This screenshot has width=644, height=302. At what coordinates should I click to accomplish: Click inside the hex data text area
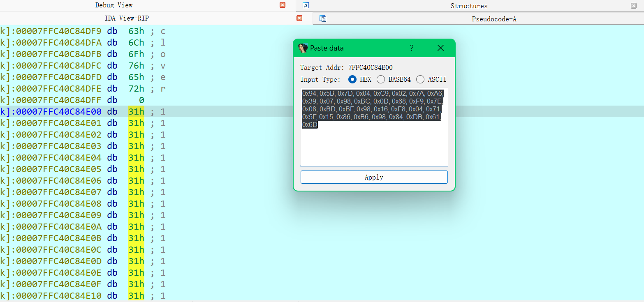(x=374, y=127)
